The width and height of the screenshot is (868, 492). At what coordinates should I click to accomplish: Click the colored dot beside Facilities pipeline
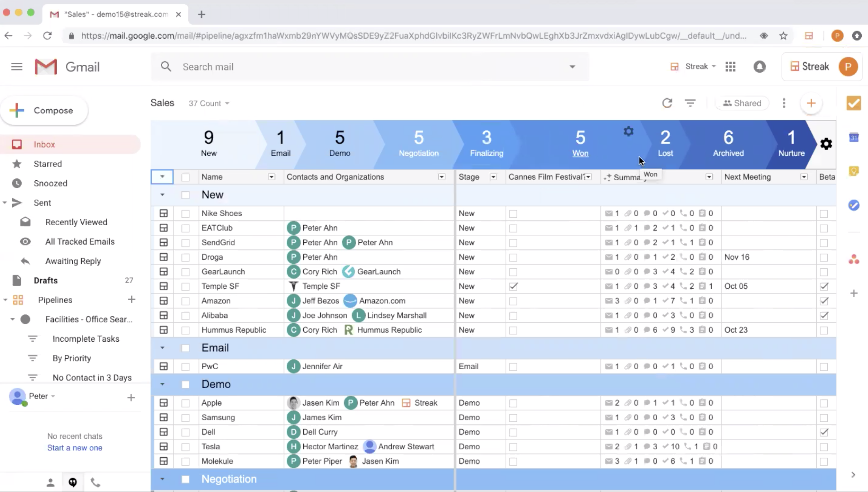pos(26,320)
